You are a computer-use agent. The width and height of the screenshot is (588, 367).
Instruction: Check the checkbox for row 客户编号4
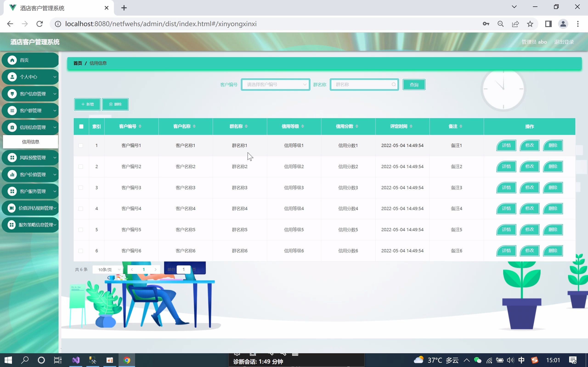81,209
